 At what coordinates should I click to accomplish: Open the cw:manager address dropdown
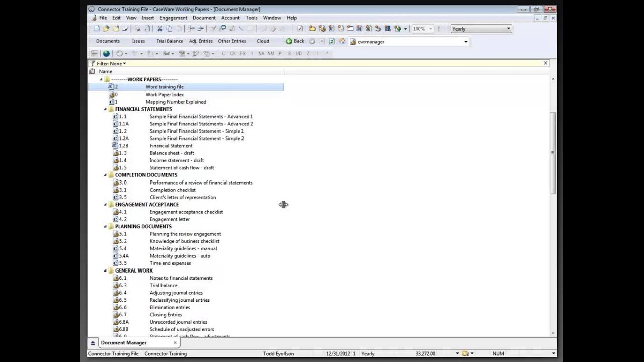point(466,42)
